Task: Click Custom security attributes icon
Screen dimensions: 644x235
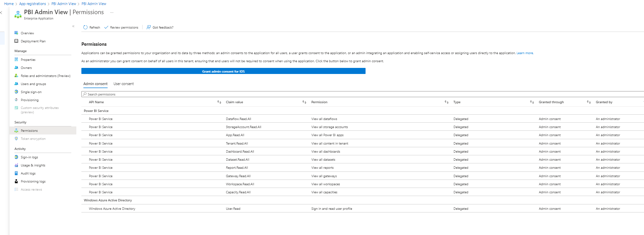Action: point(16,108)
